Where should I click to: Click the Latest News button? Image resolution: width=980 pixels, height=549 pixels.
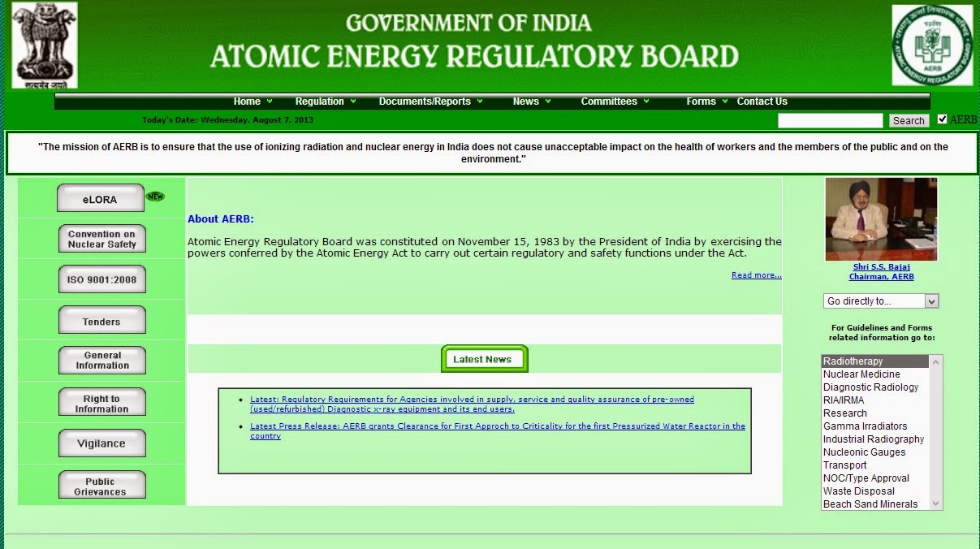(484, 359)
